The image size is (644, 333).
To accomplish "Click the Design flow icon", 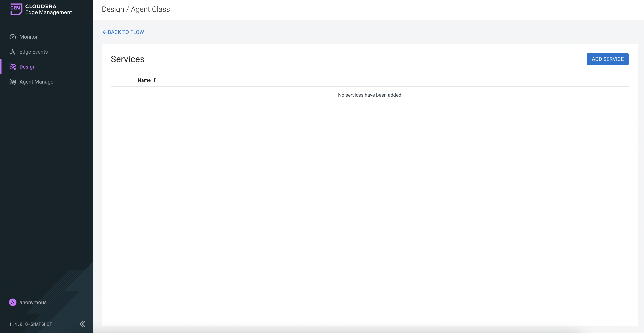I will [13, 67].
